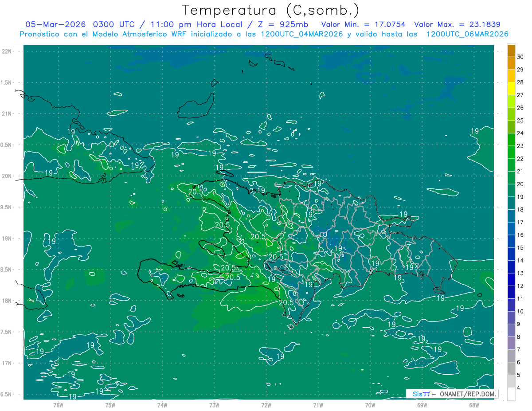Click the '0300 UTC' time text
Image resolution: width=532 pixels, height=411 pixels.
coord(115,24)
